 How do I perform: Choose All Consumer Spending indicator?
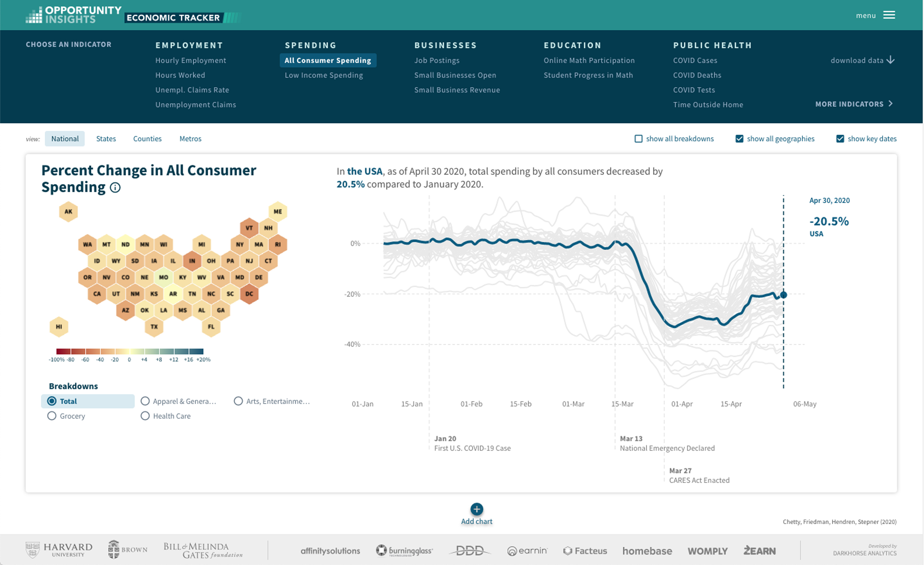[328, 60]
